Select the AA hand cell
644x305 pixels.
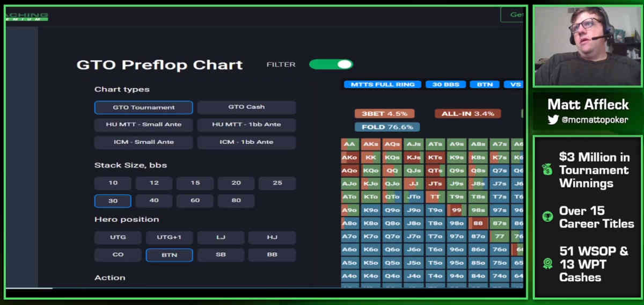(349, 144)
